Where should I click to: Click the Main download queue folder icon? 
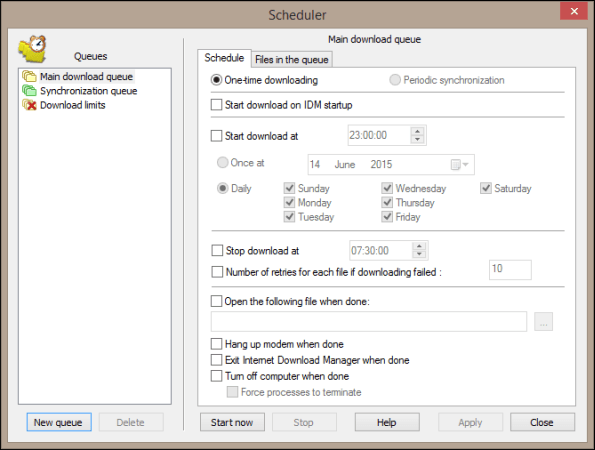pyautogui.click(x=29, y=76)
